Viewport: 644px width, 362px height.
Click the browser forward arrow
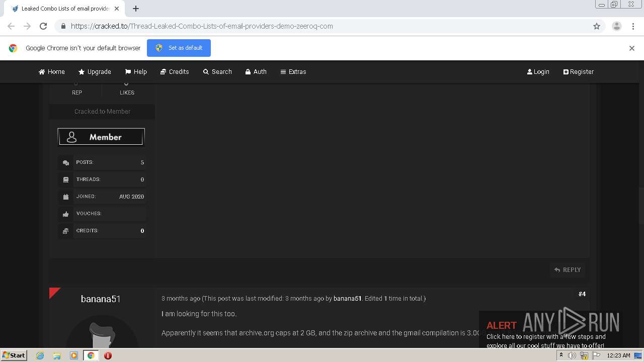pos(27,26)
